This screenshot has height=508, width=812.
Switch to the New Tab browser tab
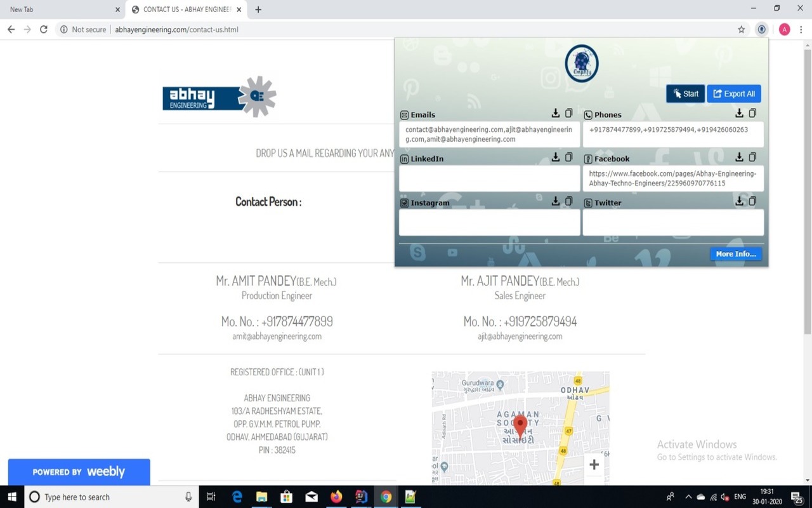(x=62, y=10)
